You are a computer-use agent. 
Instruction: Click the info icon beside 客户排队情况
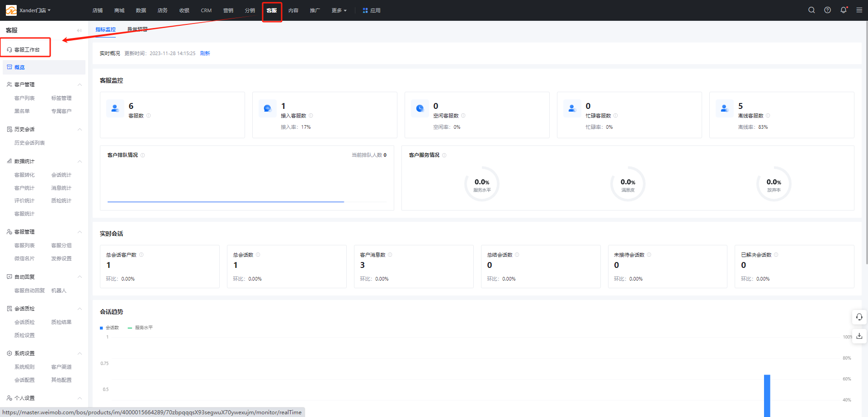[x=143, y=155]
